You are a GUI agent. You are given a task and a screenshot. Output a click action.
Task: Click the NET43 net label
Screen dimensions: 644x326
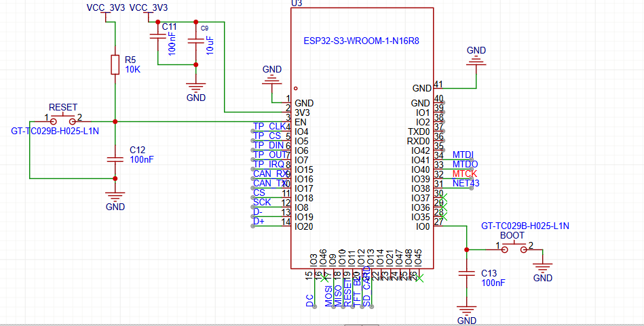(x=466, y=183)
